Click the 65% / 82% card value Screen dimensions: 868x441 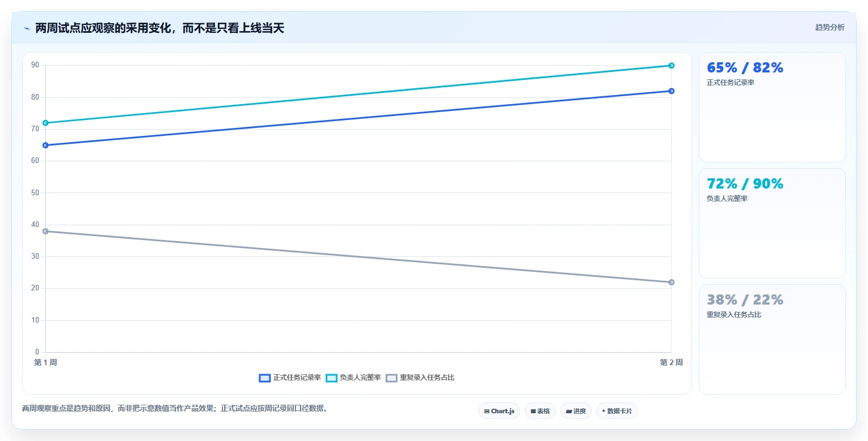click(x=745, y=67)
